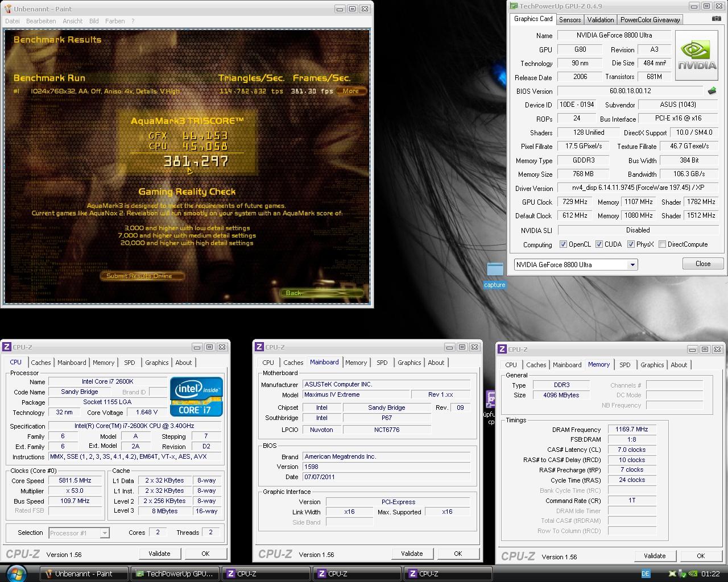The width and height of the screenshot is (728, 582).
Task: Open the Memory tab in the CPU-Z Mainboard window
Action: [x=356, y=363]
